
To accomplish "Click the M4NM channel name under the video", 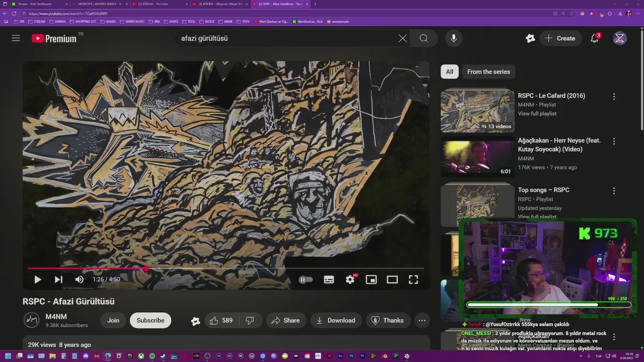I will [x=56, y=317].
